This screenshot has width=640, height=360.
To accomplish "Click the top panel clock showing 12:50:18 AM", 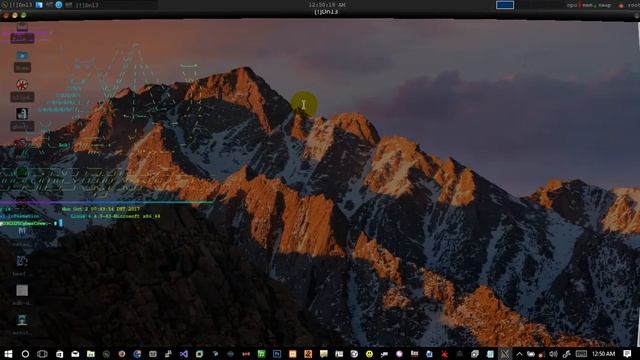I will tap(327, 5).
